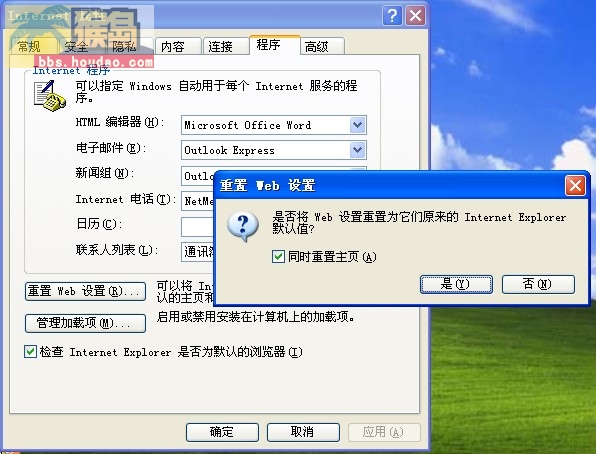Switch to the 内容 tab
The width and height of the screenshot is (596, 454).
click(178, 46)
